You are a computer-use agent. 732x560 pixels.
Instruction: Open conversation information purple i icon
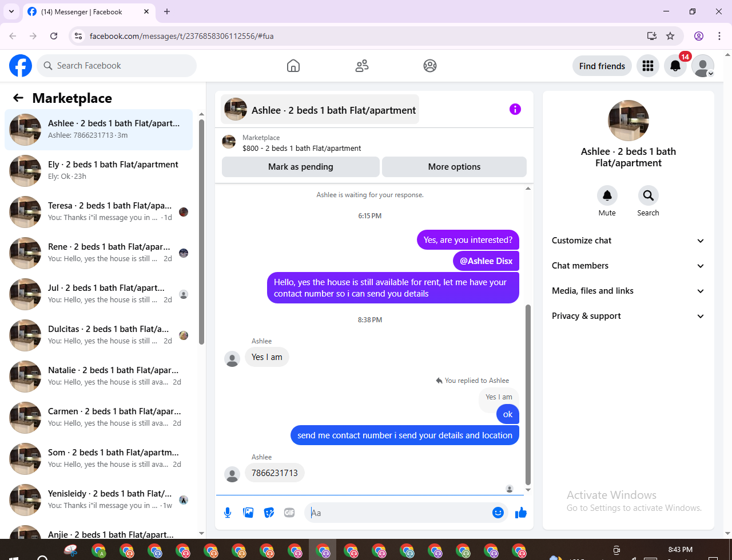[x=515, y=109]
